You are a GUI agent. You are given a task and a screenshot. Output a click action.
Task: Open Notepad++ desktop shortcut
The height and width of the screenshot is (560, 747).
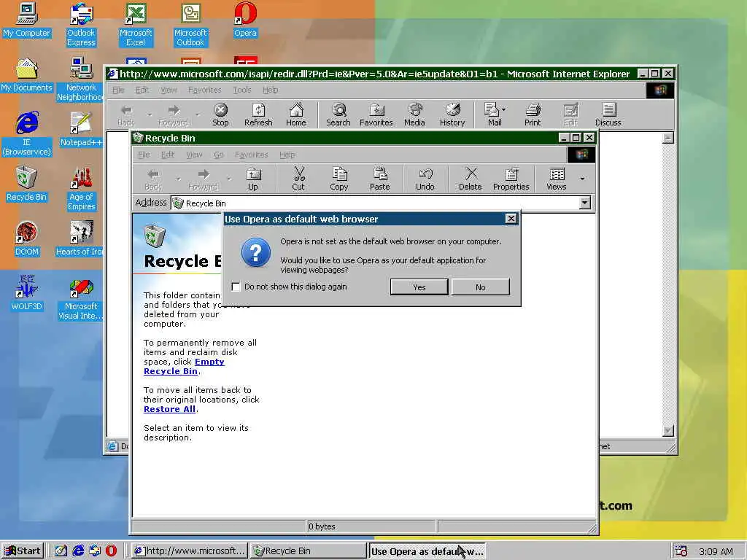pyautogui.click(x=81, y=130)
